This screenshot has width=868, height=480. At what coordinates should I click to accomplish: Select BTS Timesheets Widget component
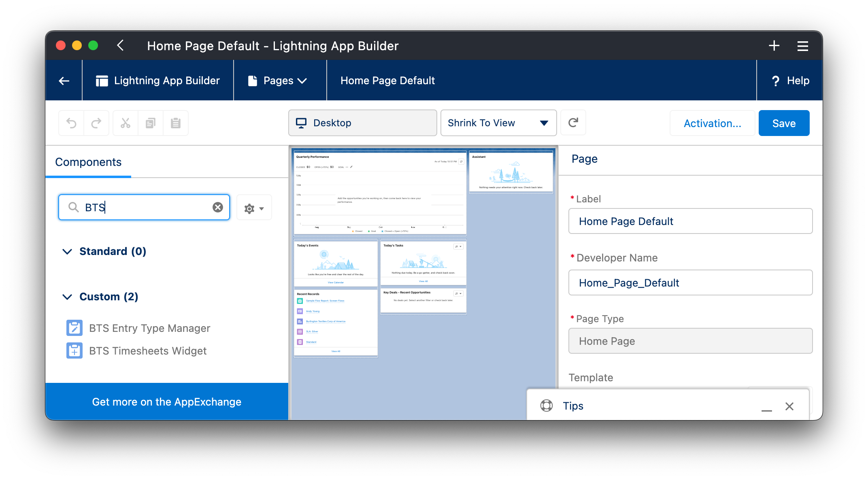coord(148,350)
